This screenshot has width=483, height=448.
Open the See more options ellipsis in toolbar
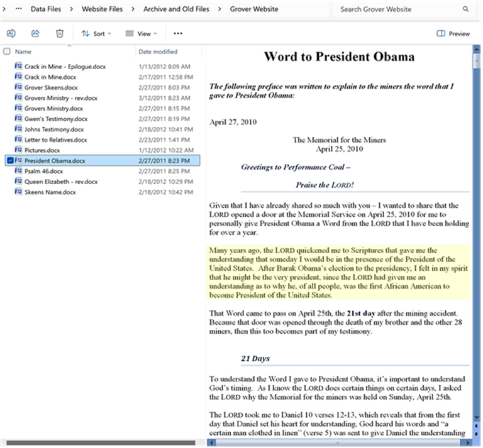(178, 33)
